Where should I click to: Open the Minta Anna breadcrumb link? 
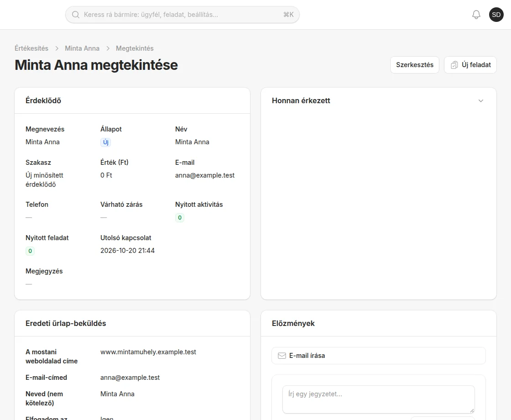point(82,48)
